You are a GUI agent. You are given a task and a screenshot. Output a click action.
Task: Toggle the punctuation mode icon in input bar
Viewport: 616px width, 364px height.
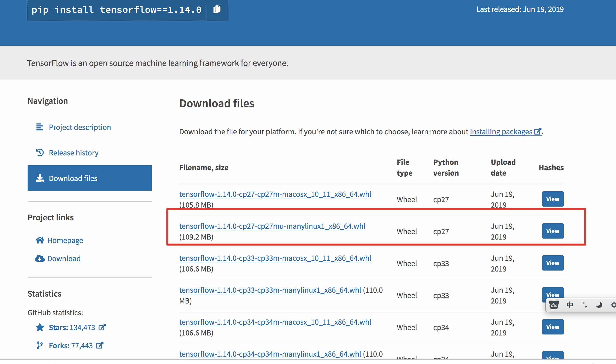[x=584, y=305]
